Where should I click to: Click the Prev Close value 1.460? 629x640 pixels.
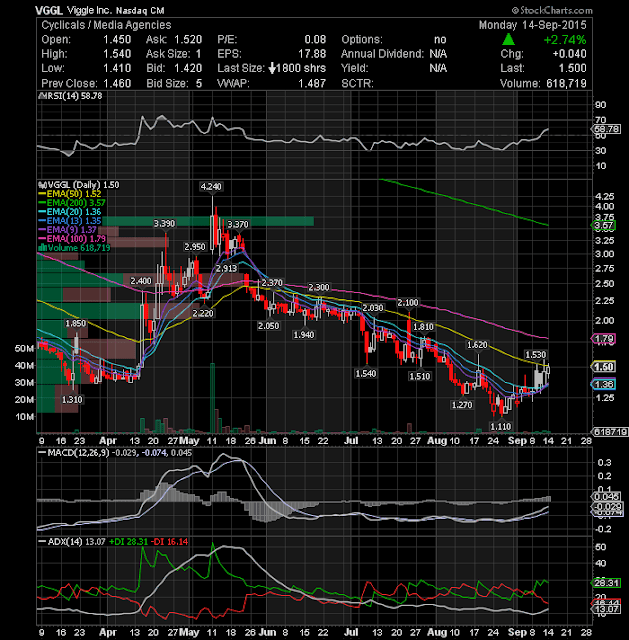117,83
